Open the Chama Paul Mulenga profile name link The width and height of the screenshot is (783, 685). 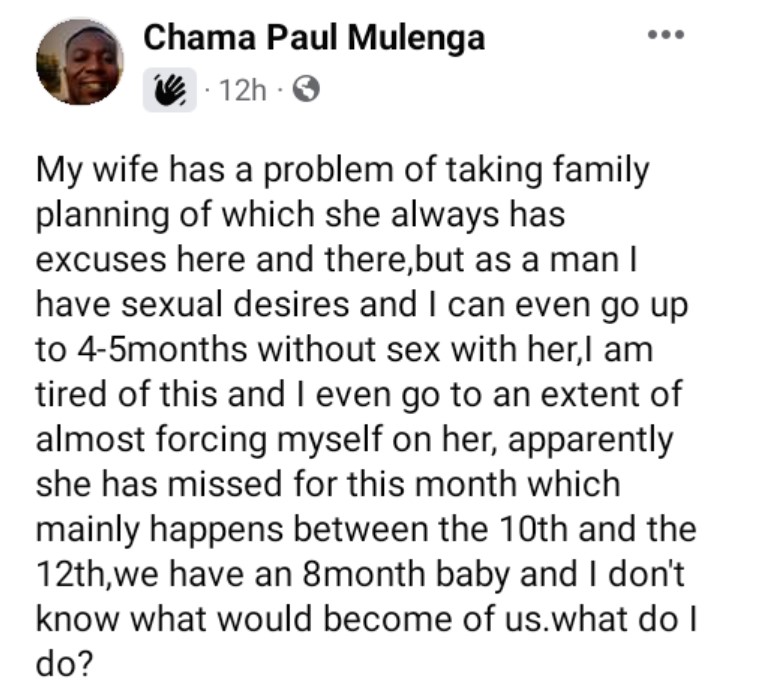pos(314,37)
